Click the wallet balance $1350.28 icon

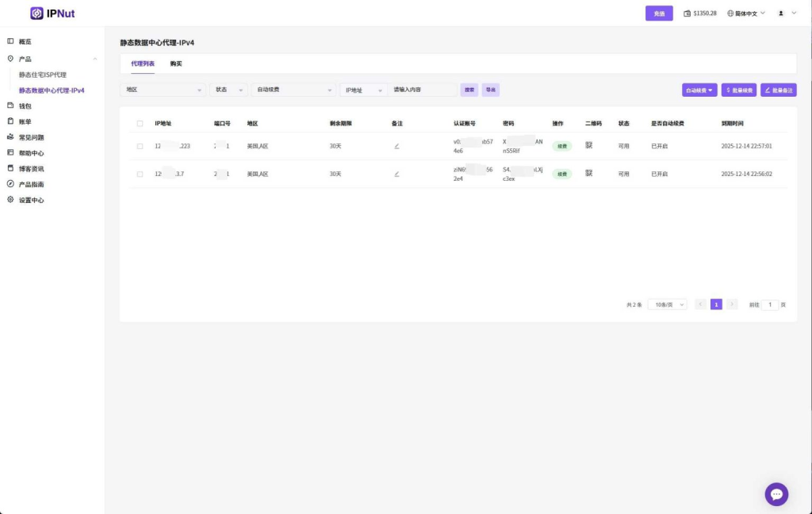(688, 13)
